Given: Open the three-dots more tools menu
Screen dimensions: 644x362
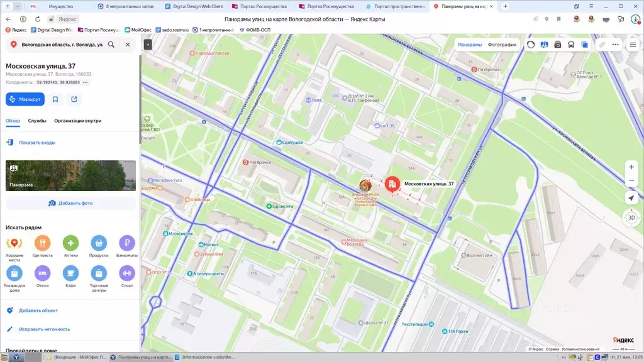Looking at the screenshot, I should (615, 45).
